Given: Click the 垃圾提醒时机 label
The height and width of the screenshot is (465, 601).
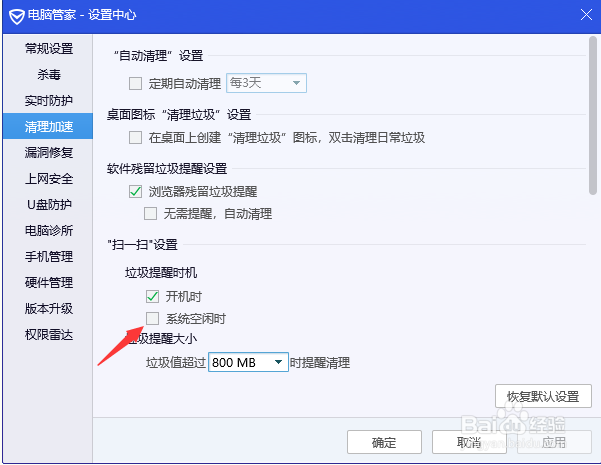Looking at the screenshot, I should [161, 273].
